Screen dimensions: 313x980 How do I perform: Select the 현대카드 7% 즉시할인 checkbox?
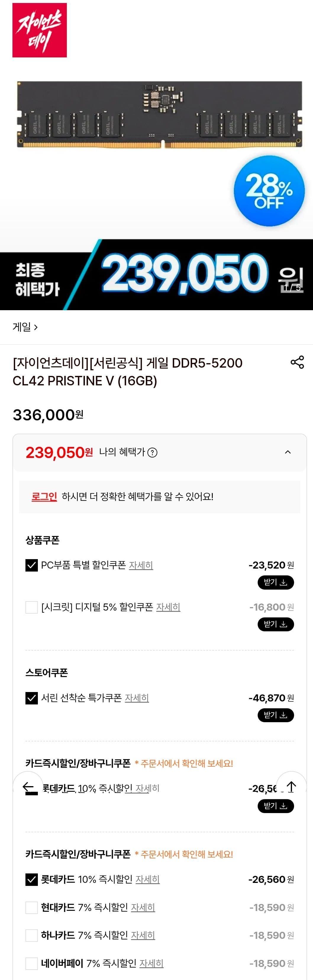click(x=32, y=908)
